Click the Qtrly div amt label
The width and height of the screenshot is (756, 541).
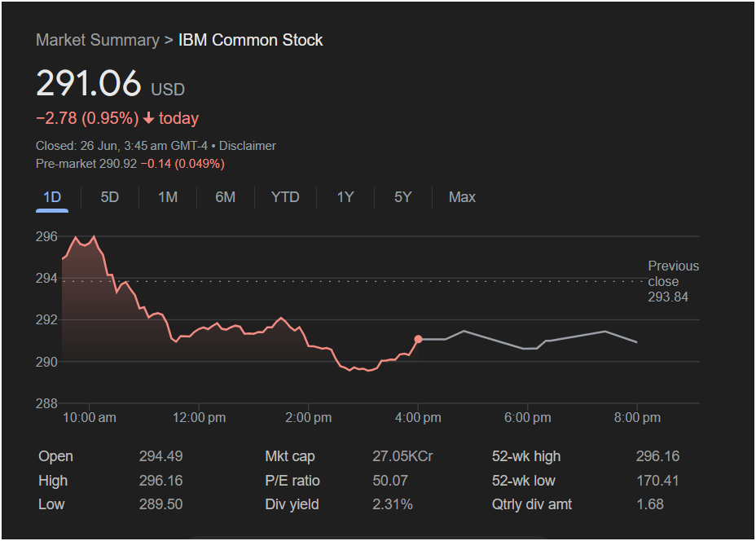tap(532, 504)
